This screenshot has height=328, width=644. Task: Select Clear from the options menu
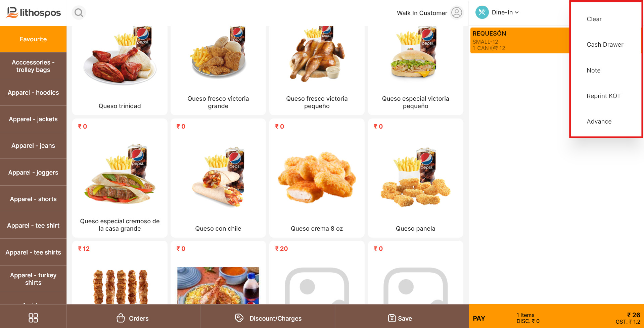pos(594,19)
